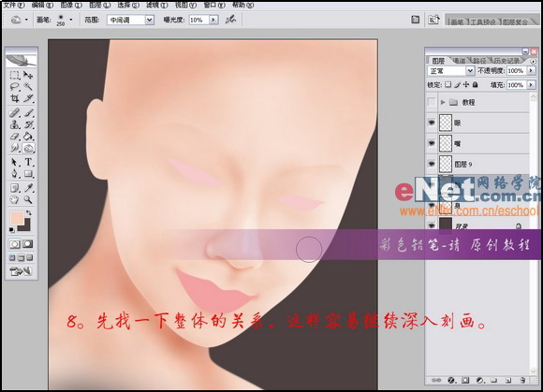Click the foreground color swatch
This screenshot has width=543, height=392.
[17, 218]
